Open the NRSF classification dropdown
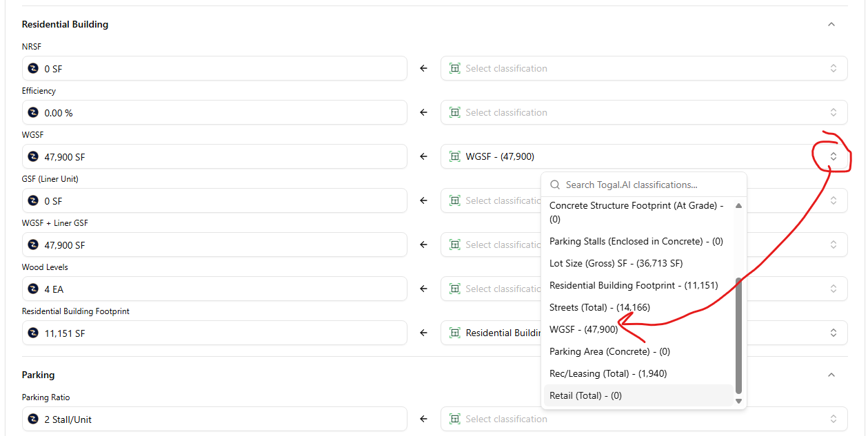Viewport: 868px width, 436px height. 643,69
